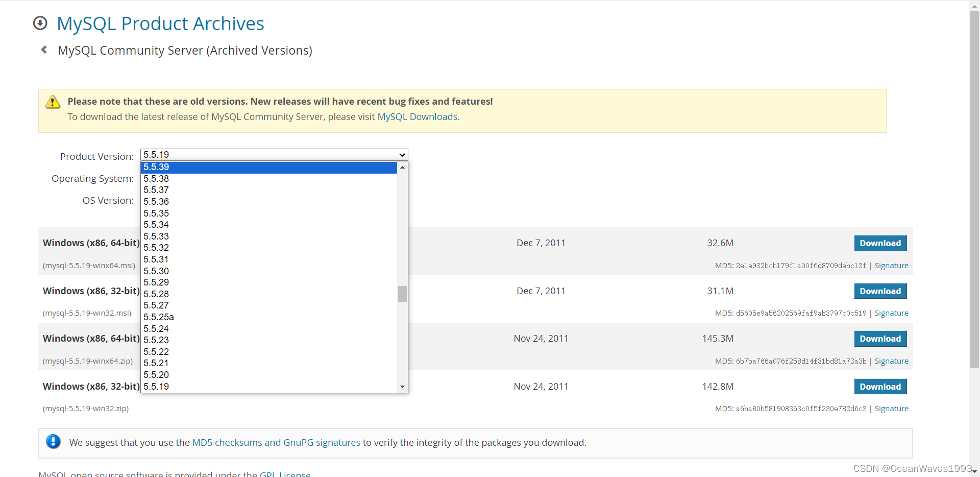Go back using the left chevron icon
The width and height of the screenshot is (980, 477).
click(44, 50)
